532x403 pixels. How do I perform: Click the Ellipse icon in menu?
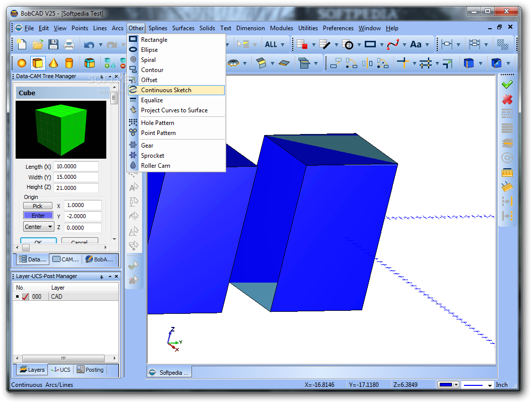click(x=133, y=49)
